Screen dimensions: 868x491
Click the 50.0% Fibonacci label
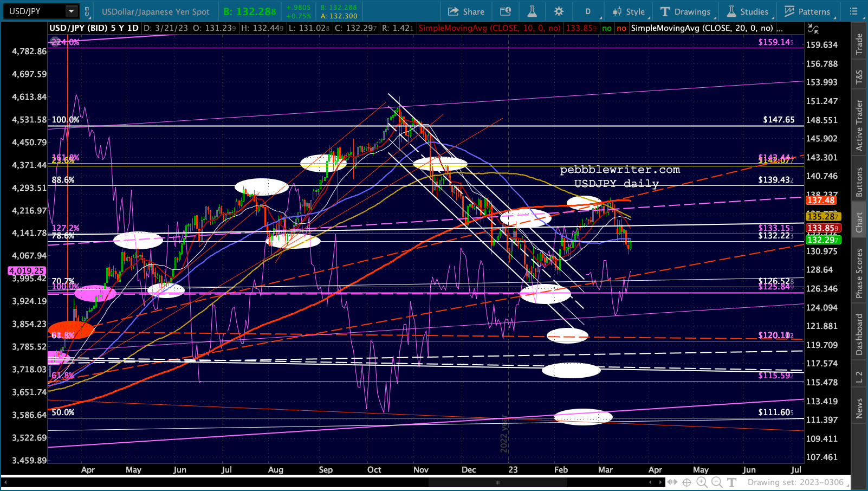(x=63, y=412)
